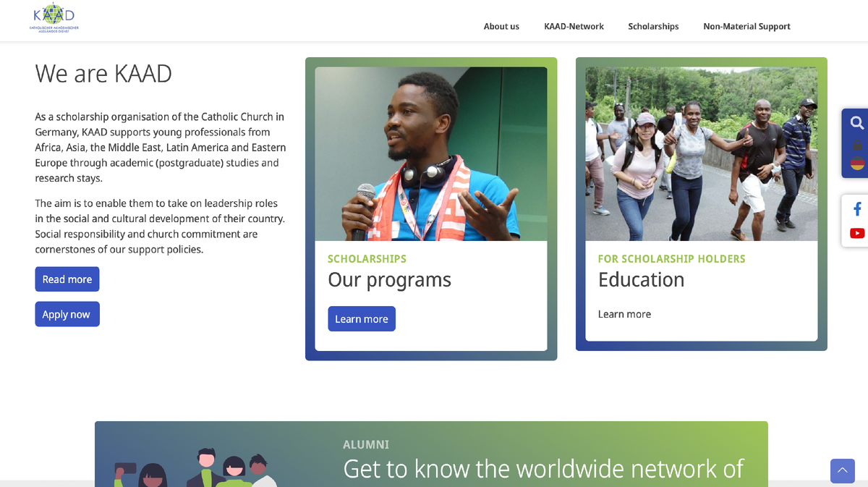The image size is (868, 487).
Task: Click the Our programs heading
Action: click(389, 280)
